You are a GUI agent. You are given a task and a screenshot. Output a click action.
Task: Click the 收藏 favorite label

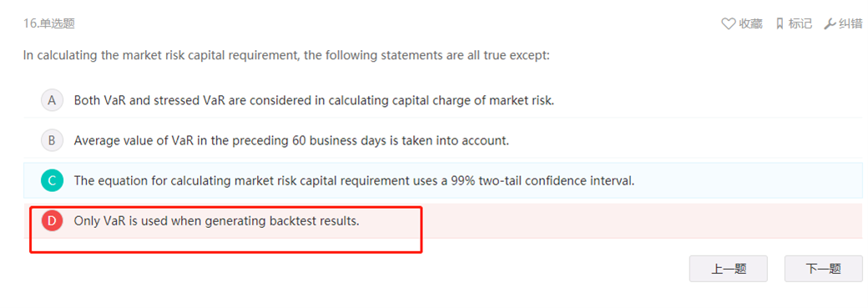coord(750,24)
